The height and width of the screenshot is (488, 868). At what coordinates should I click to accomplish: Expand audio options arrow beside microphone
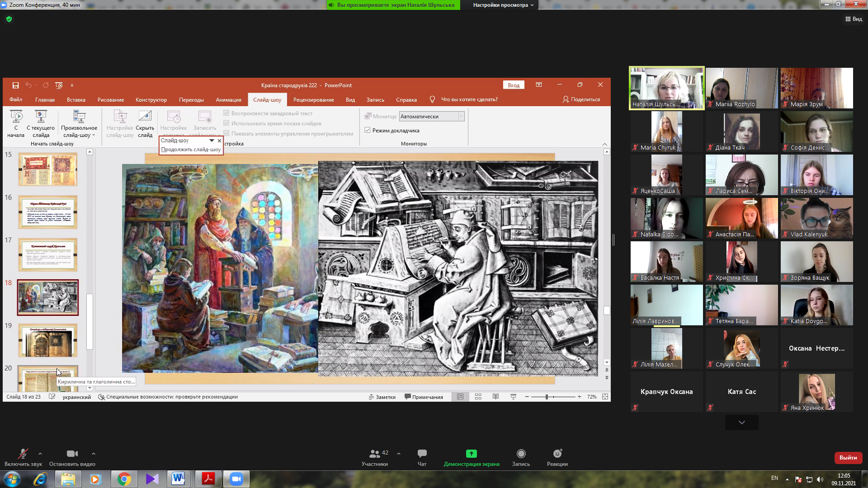click(40, 454)
